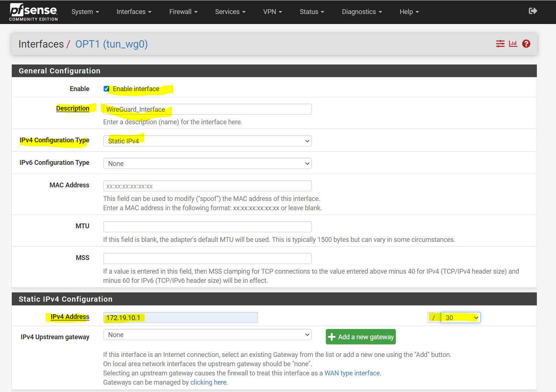Expand the IPv4 Upstream gateway dropdown
Screen dimensions: 556x392
[207, 334]
